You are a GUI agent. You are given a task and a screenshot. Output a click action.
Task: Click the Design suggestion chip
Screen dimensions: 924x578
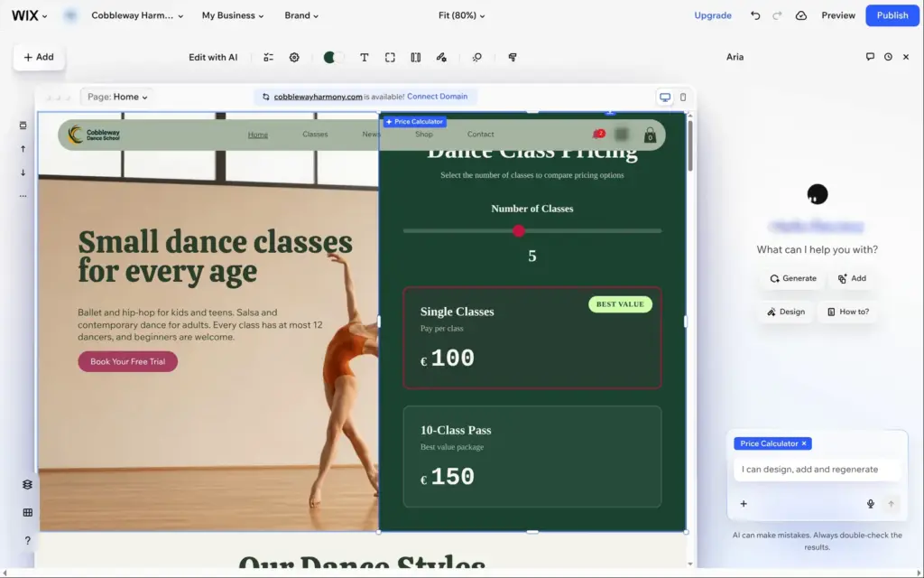click(786, 312)
